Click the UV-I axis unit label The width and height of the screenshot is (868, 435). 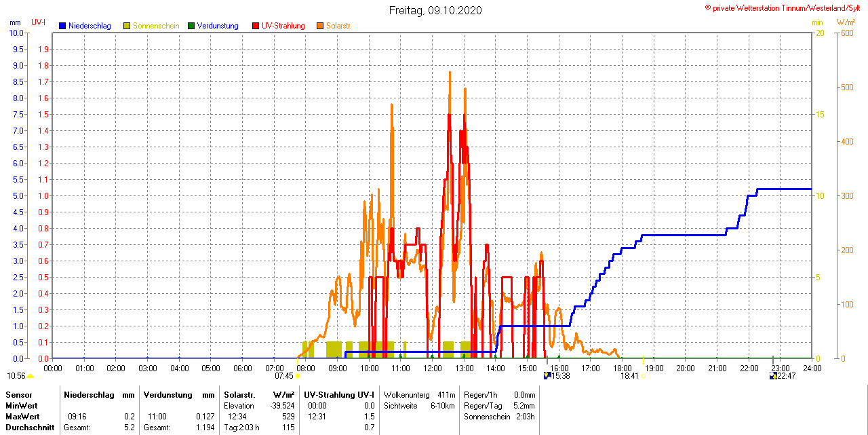tap(39, 23)
